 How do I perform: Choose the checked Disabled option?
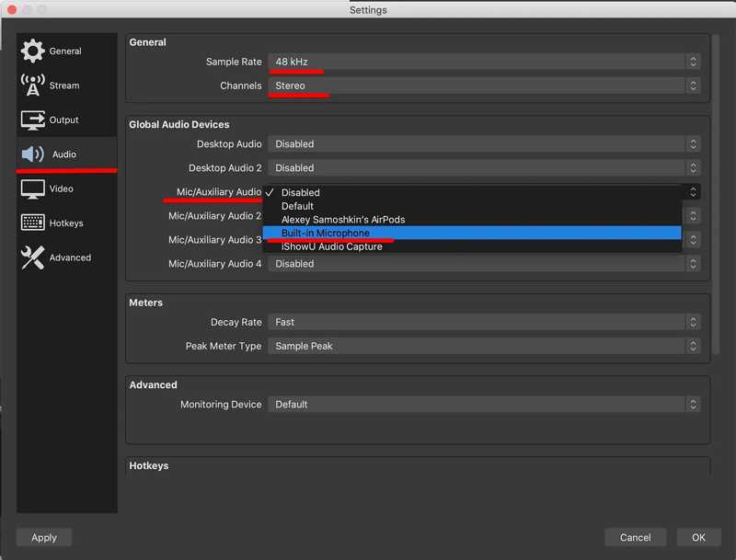300,192
